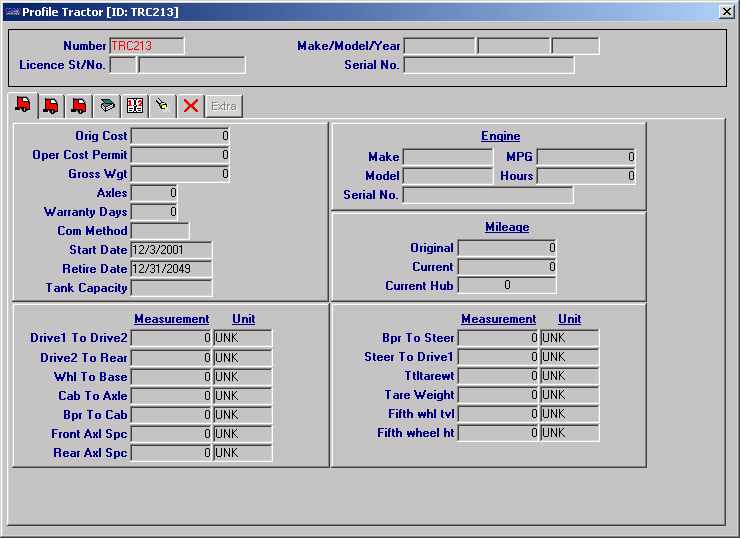Click the Rear Axl Spc measurement field
Image resolution: width=740 pixels, height=538 pixels.
pyautogui.click(x=171, y=453)
